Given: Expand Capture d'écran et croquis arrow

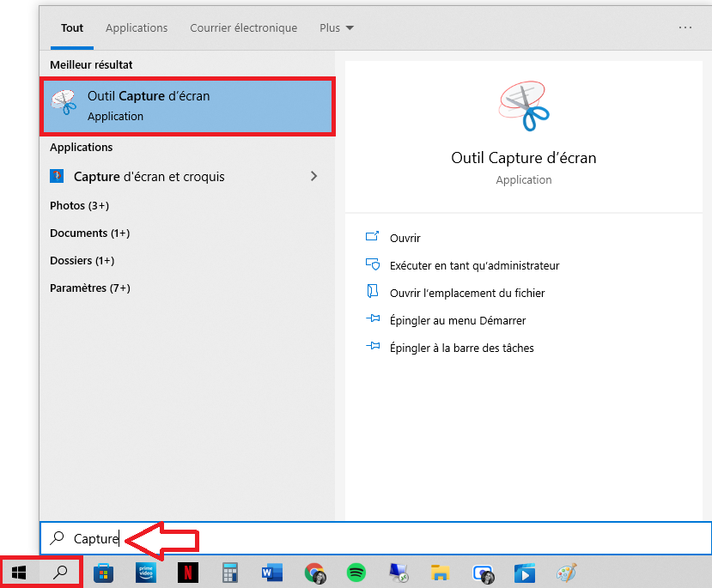Looking at the screenshot, I should (313, 176).
